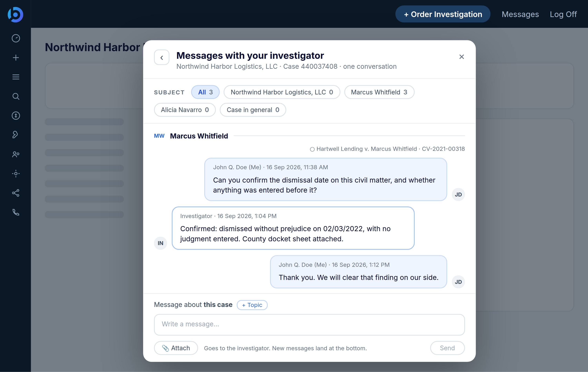Image resolution: width=588 pixels, height=372 pixels.
Task: Click the JD avatar beside the 11:38 AM message
Action: click(458, 195)
